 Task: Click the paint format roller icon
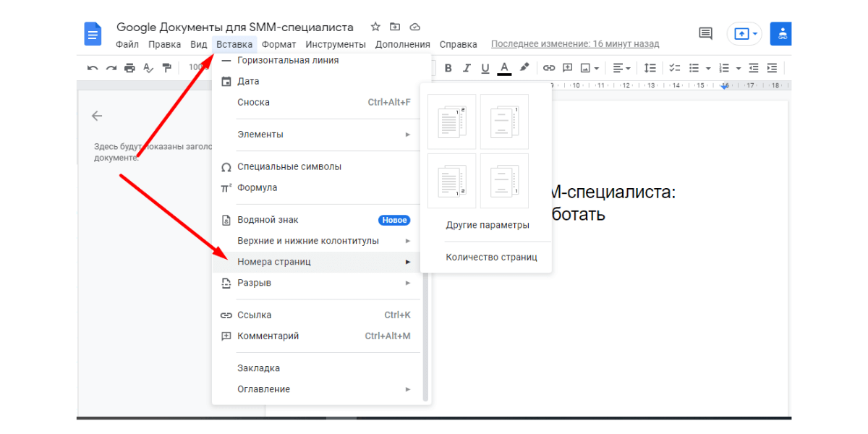[x=167, y=68]
